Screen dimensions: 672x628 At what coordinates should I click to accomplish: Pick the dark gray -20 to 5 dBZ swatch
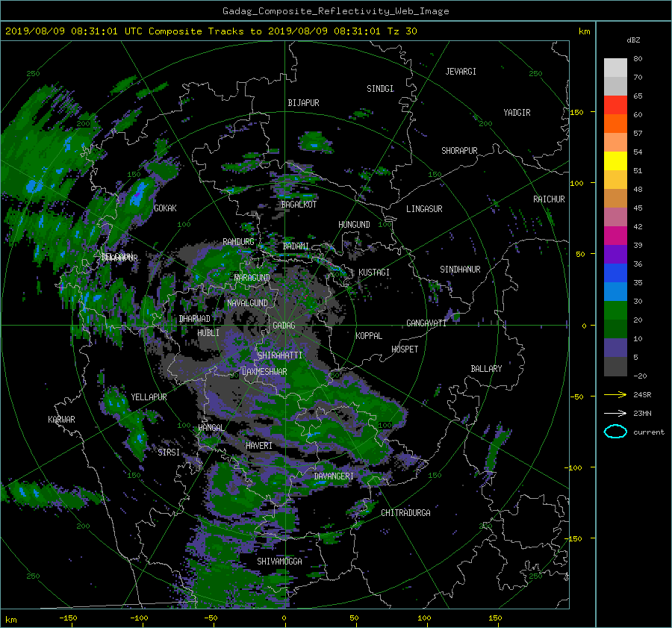pyautogui.click(x=615, y=366)
